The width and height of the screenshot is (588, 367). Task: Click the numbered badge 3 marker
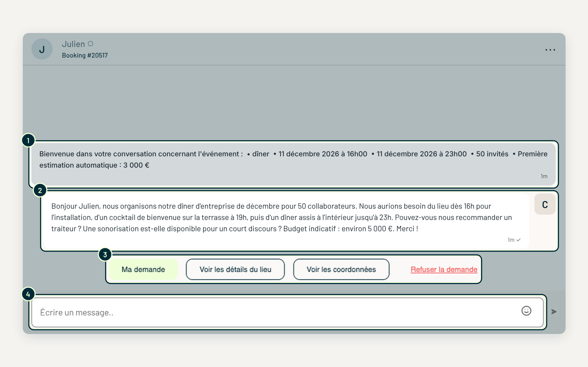coord(105,254)
